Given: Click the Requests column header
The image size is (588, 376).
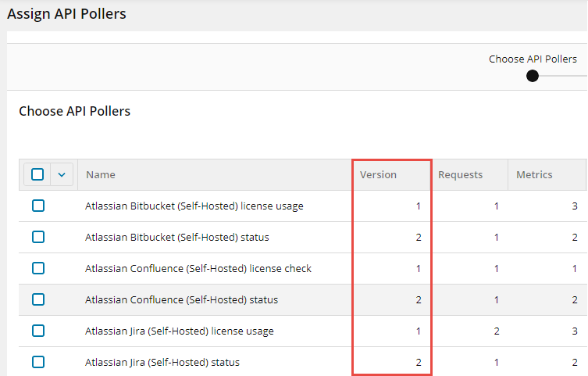Looking at the screenshot, I should click(460, 175).
